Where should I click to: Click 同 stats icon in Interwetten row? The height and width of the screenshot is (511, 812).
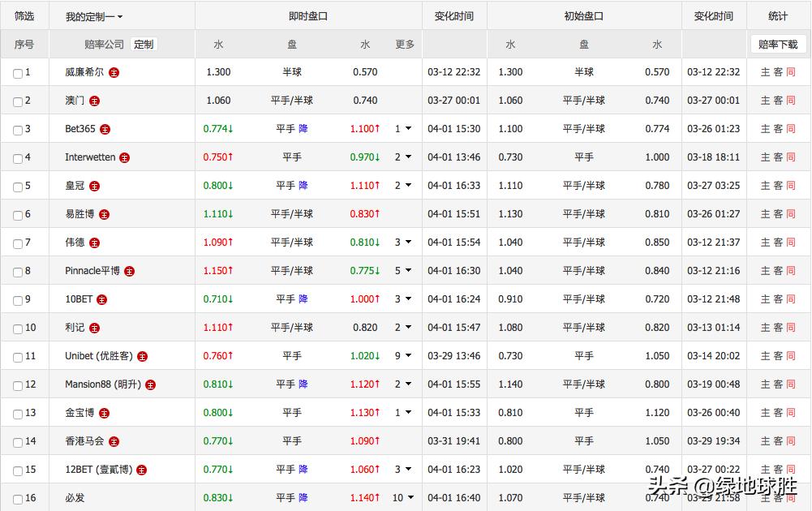tap(791, 157)
